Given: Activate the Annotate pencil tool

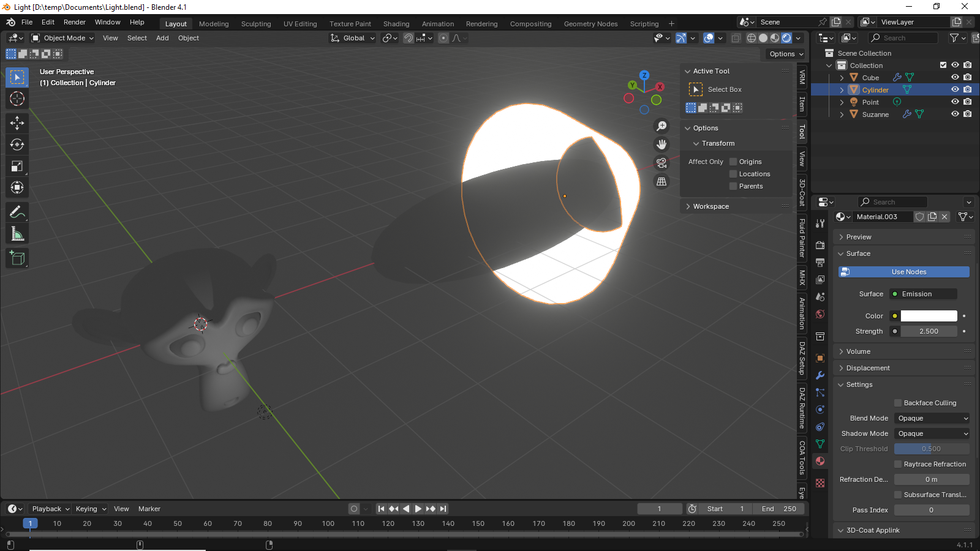Looking at the screenshot, I should [x=17, y=212].
